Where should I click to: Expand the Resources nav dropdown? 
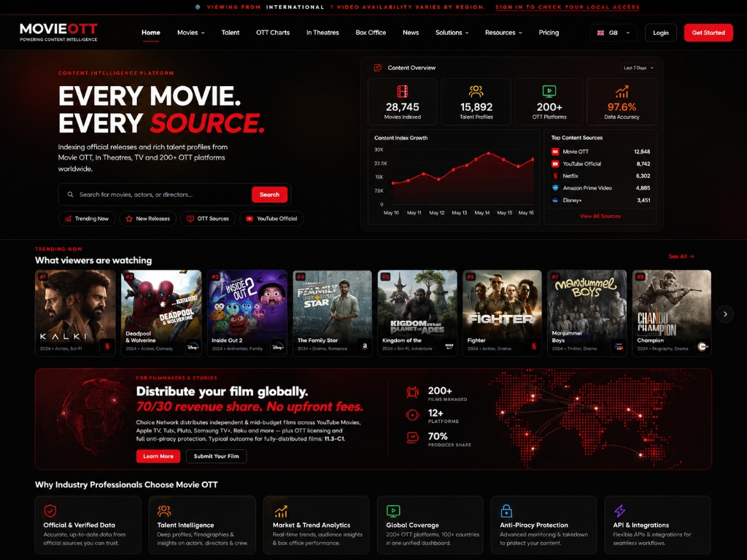(503, 32)
